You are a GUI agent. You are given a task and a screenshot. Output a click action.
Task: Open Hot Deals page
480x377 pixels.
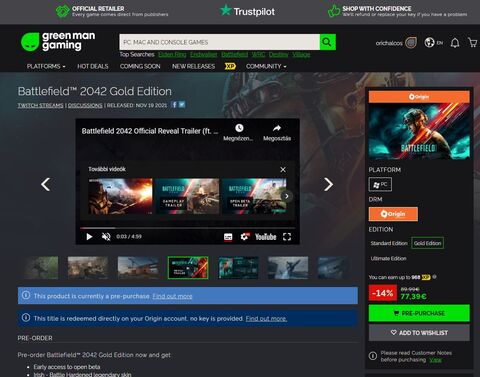pos(93,66)
